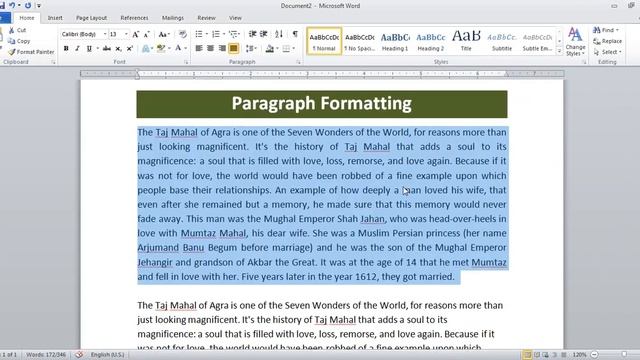
Task: Toggle superscript formatting
Action: [130, 49]
